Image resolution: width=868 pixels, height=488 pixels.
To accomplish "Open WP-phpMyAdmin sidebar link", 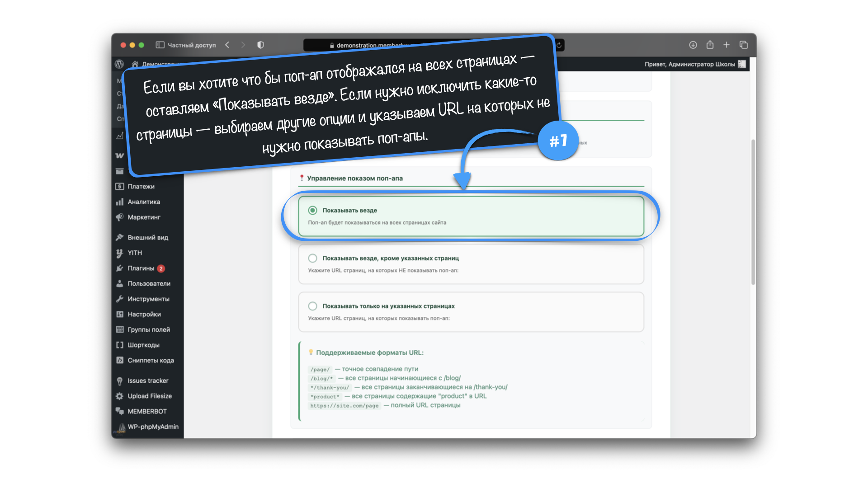I will 152,427.
